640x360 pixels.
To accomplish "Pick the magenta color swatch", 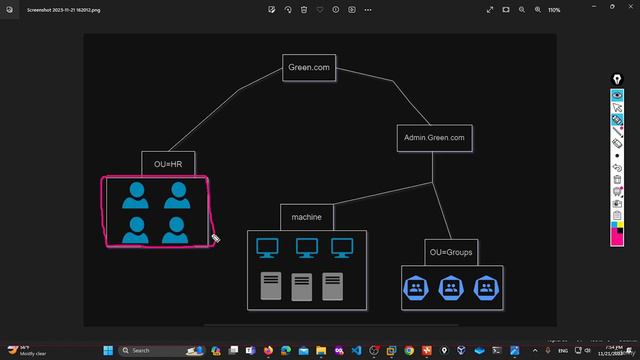I will tap(616, 238).
